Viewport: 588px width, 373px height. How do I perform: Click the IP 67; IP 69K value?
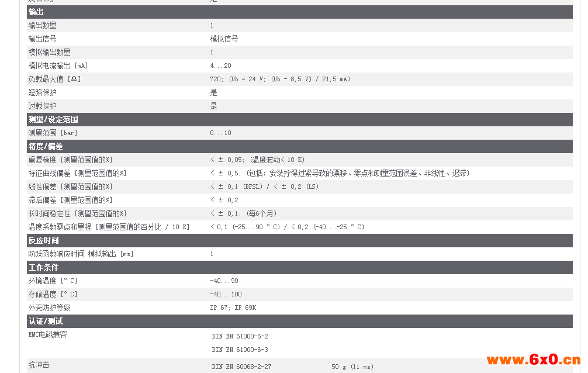click(x=233, y=308)
